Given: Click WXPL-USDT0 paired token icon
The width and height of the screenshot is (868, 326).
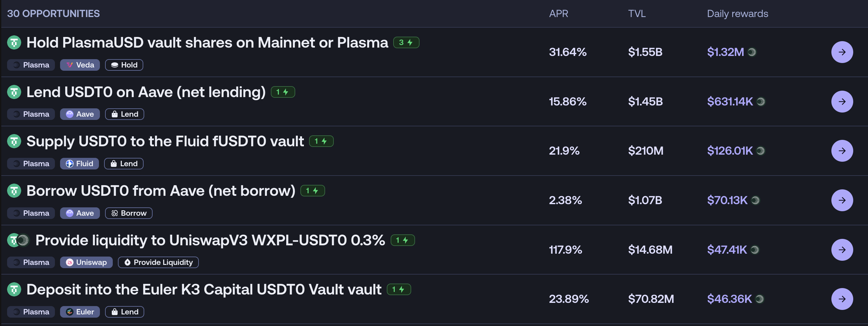Looking at the screenshot, I should point(23,240).
